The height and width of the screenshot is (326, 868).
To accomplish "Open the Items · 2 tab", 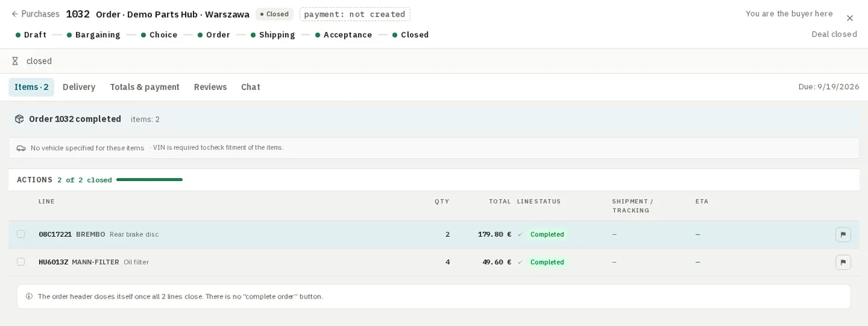I will (31, 87).
